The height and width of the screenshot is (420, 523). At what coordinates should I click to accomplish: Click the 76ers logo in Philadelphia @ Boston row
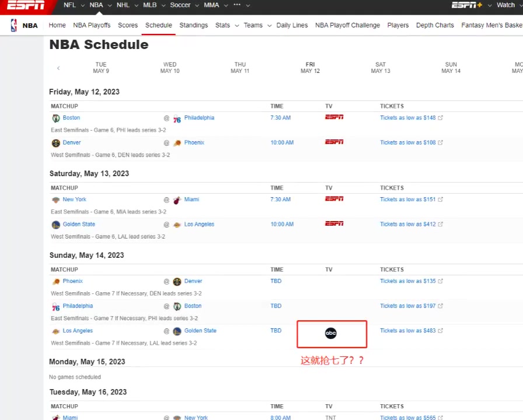point(56,307)
